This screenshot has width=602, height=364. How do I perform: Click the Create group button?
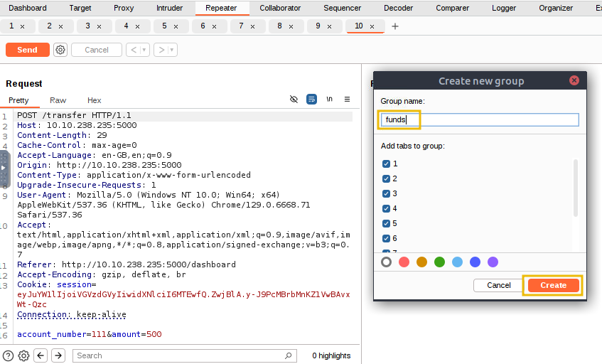(x=553, y=285)
